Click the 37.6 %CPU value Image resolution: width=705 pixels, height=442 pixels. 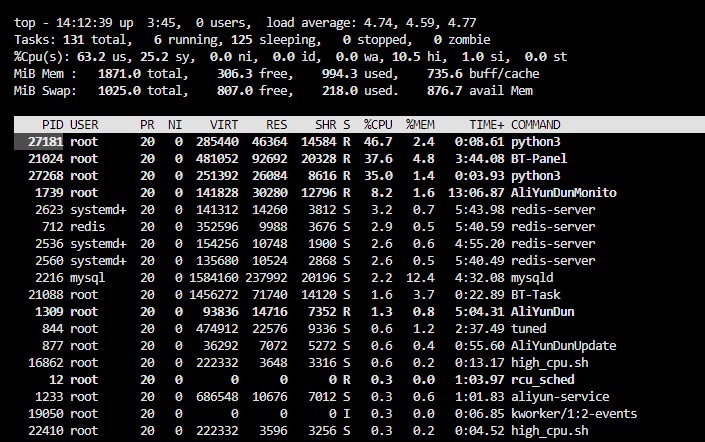[x=378, y=159]
